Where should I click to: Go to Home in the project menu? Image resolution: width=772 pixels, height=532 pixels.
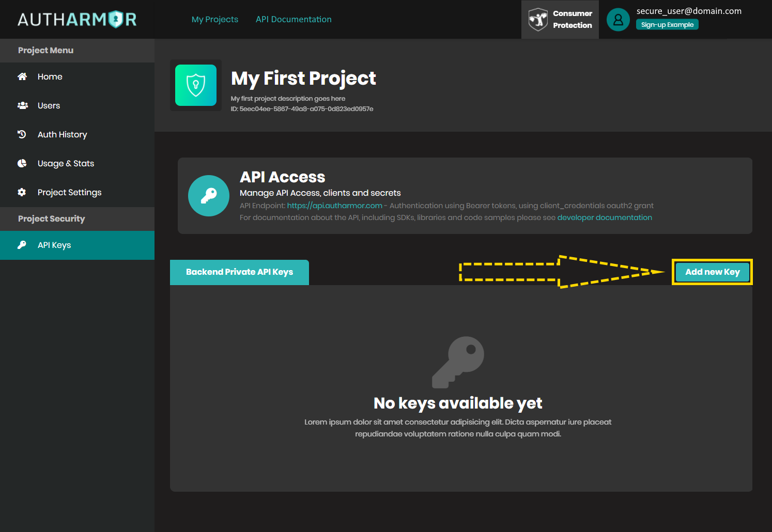(x=77, y=76)
